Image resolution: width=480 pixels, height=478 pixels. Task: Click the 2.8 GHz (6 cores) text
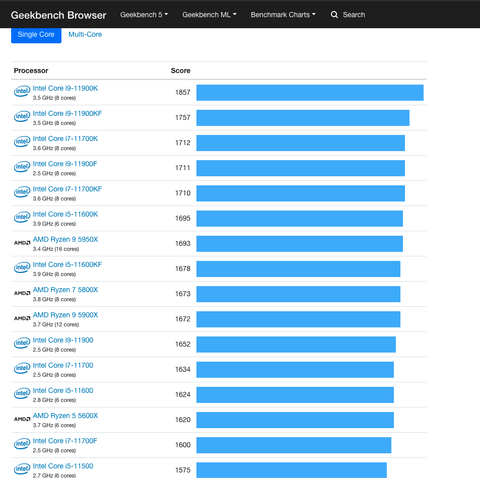pyautogui.click(x=54, y=400)
